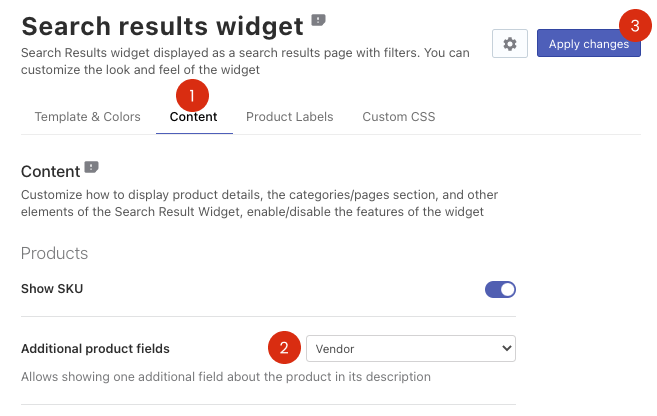Image resolution: width=657 pixels, height=416 pixels.
Task: Click info icon next to Content heading
Action: (91, 167)
